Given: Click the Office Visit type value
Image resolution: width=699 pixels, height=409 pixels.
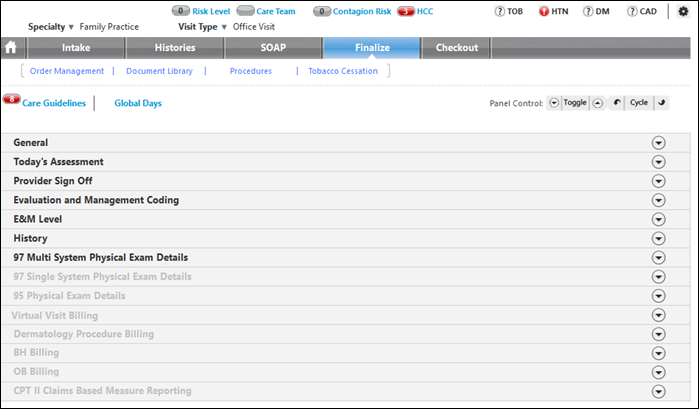Looking at the screenshot, I should pyautogui.click(x=254, y=27).
